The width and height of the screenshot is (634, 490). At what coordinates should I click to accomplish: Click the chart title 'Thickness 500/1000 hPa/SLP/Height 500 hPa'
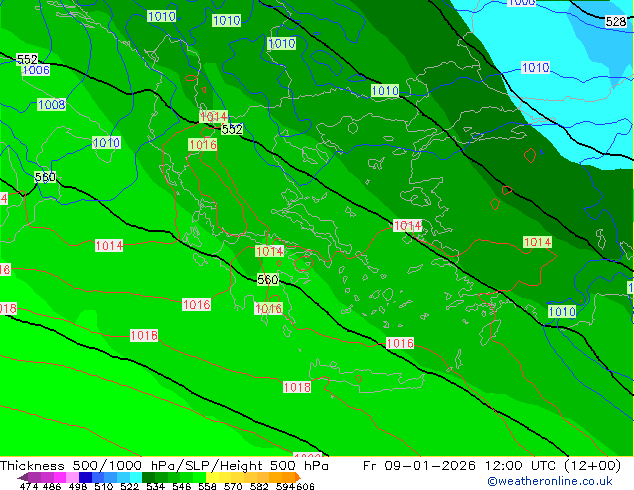point(164,466)
